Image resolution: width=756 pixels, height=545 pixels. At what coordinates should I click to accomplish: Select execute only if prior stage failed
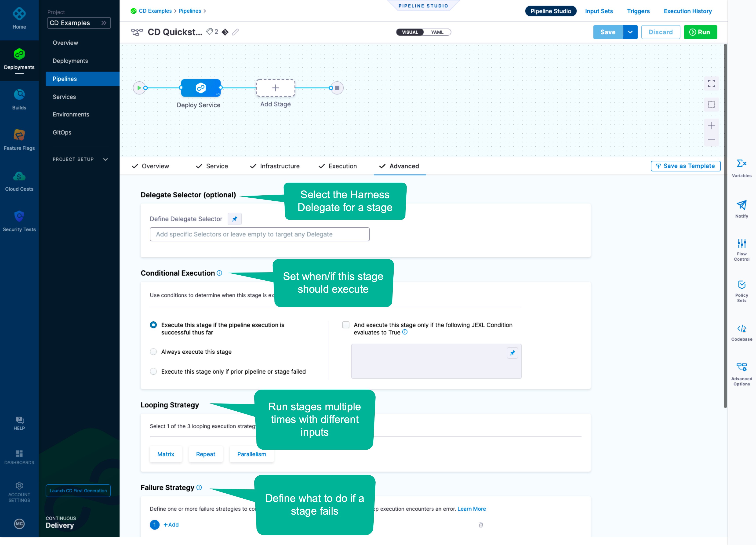click(x=153, y=371)
